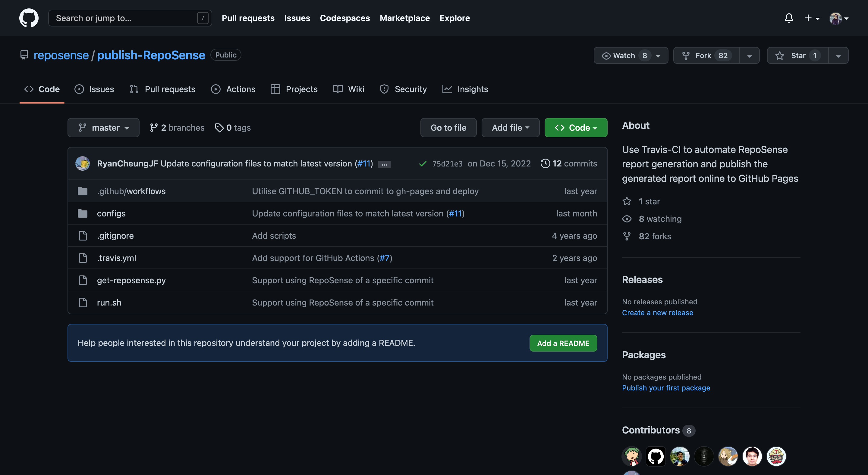
Task: Click RyanCheungJF's commit author avatar
Action: (x=83, y=163)
